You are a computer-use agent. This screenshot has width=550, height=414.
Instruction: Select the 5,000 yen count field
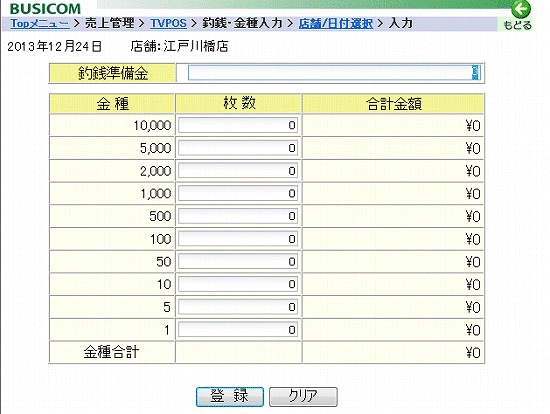pyautogui.click(x=238, y=148)
